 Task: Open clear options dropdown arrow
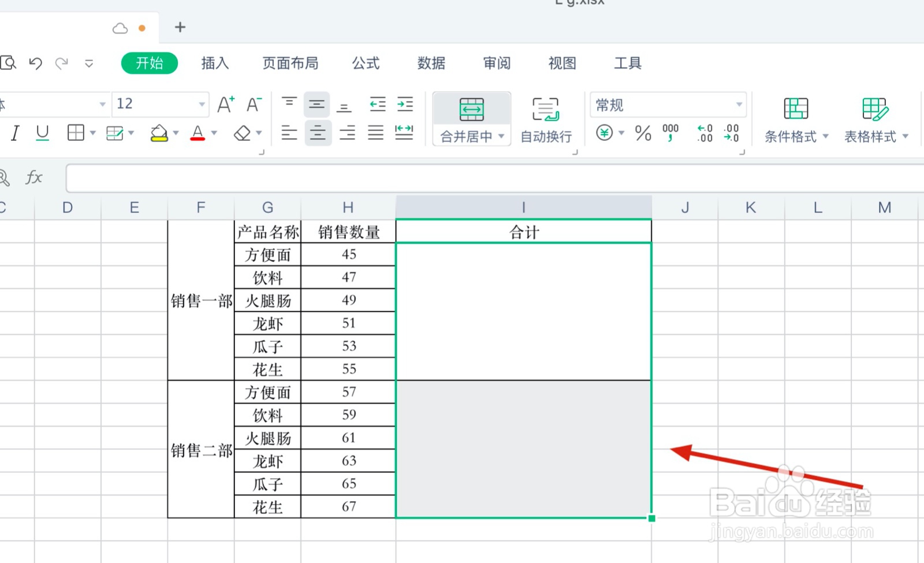pos(259,133)
